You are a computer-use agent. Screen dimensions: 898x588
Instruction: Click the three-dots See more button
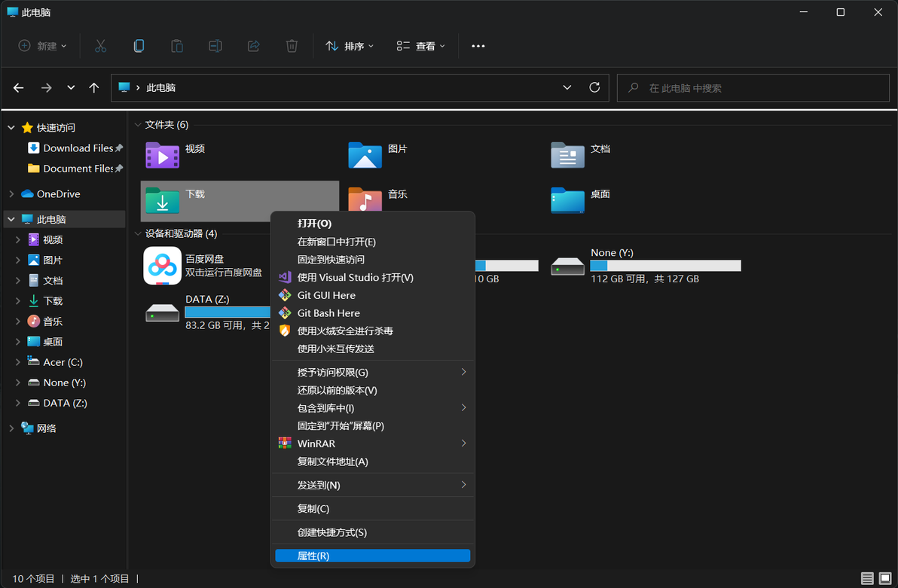tap(478, 47)
